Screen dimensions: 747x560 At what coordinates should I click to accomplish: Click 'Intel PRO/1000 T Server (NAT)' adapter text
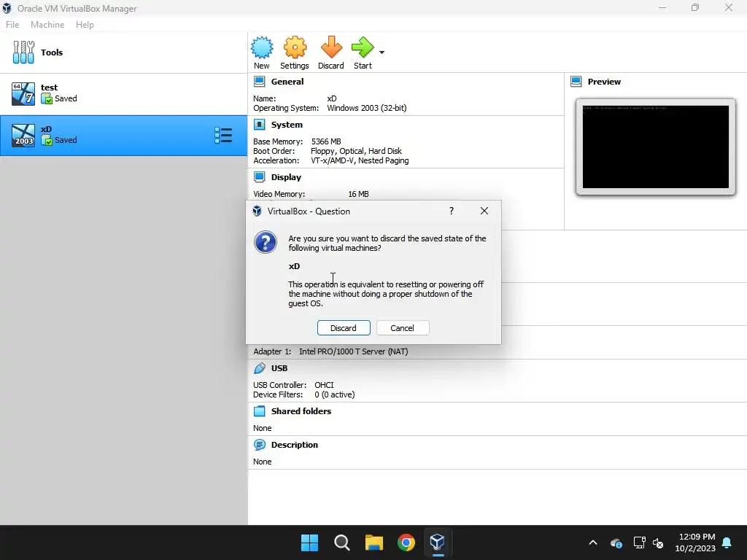tap(354, 351)
